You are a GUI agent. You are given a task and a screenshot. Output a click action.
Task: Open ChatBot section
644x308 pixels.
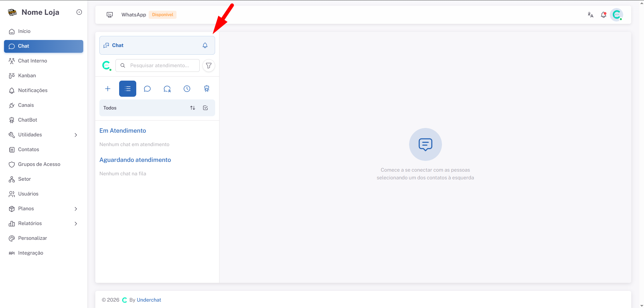click(x=44, y=120)
